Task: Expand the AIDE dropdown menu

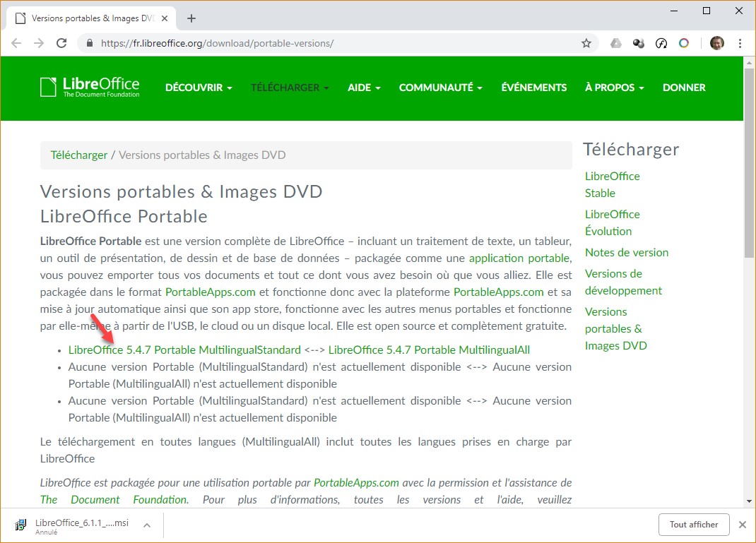Action: click(x=364, y=88)
